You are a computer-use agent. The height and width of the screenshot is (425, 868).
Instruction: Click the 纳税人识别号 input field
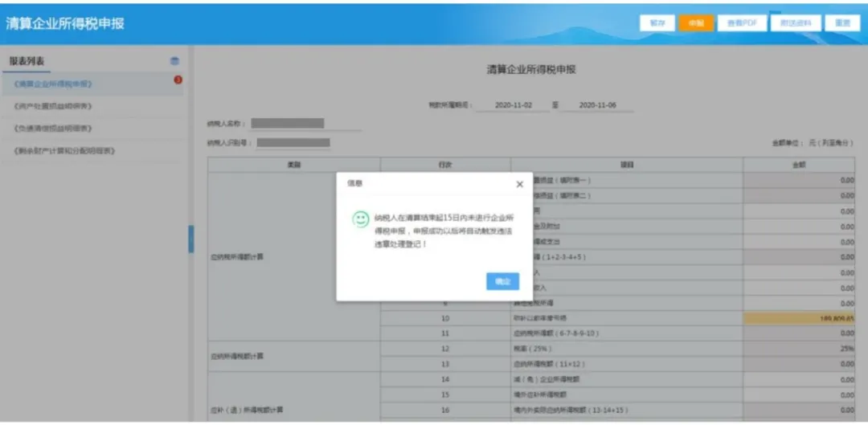pyautogui.click(x=293, y=143)
